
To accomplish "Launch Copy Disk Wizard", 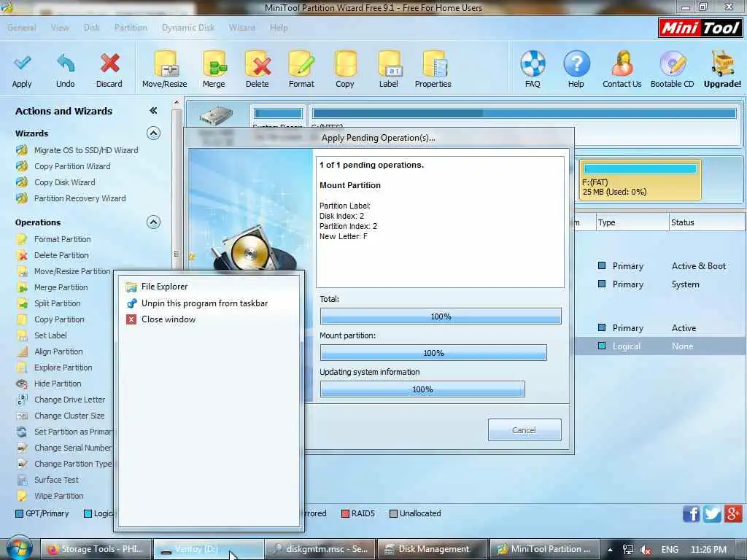I will click(x=65, y=182).
